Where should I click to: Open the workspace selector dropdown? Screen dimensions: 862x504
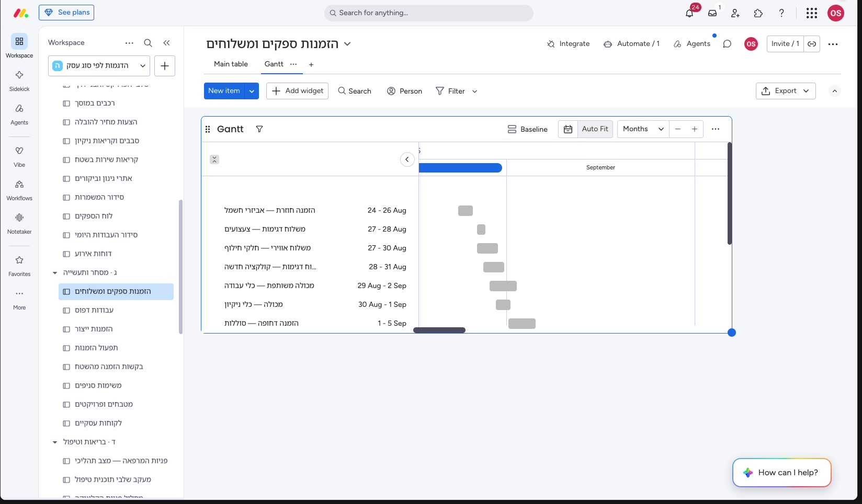tap(99, 66)
